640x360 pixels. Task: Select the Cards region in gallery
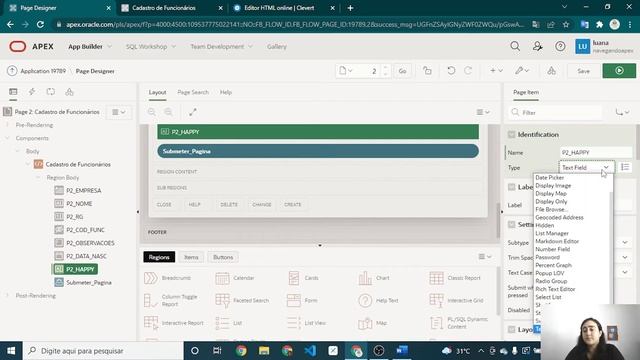303,278
